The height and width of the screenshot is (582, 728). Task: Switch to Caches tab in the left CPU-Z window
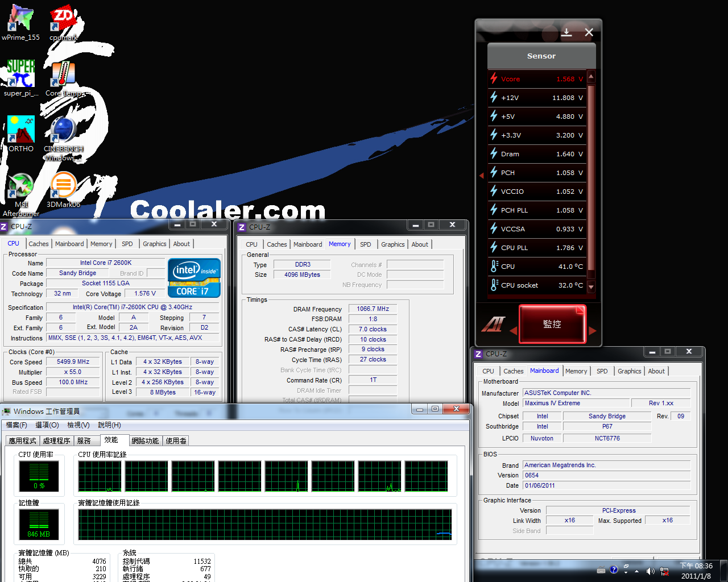click(x=39, y=244)
